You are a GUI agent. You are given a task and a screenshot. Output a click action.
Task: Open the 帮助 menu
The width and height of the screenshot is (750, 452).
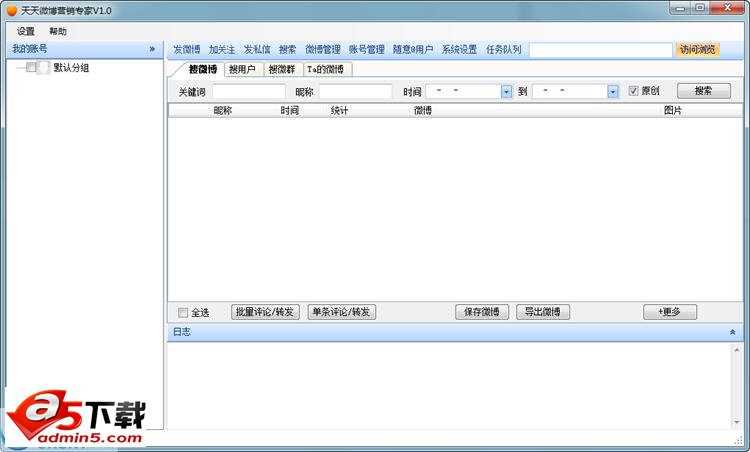(58, 31)
